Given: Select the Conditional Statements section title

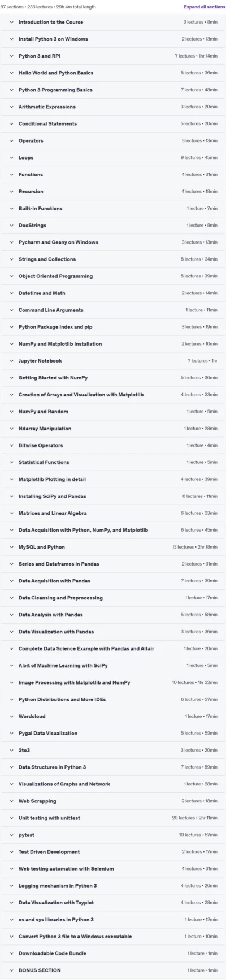Looking at the screenshot, I should click(x=47, y=123).
